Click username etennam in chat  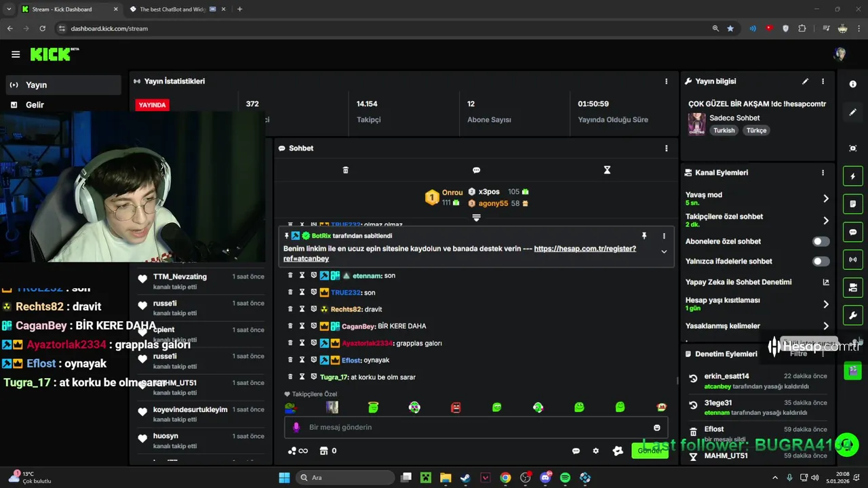click(x=366, y=276)
